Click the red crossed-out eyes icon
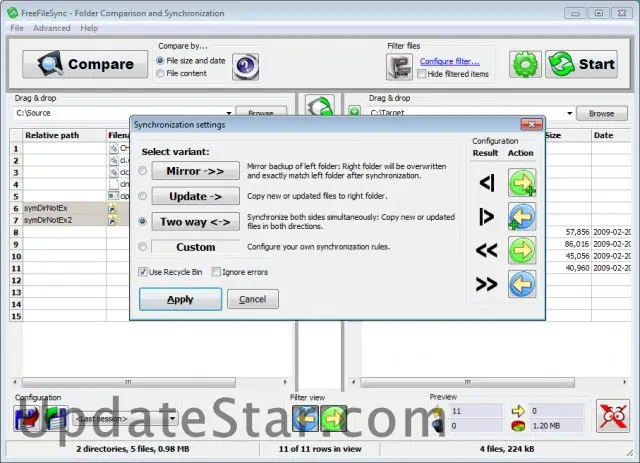 (613, 416)
